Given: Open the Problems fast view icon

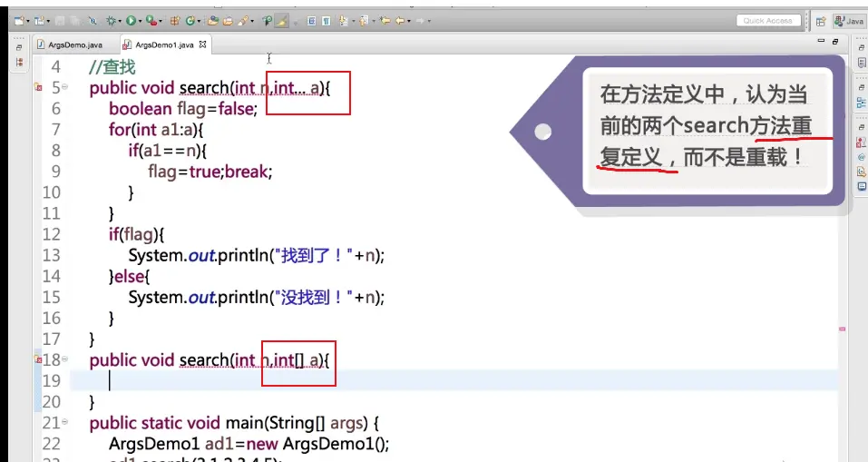Looking at the screenshot, I should click(x=862, y=143).
